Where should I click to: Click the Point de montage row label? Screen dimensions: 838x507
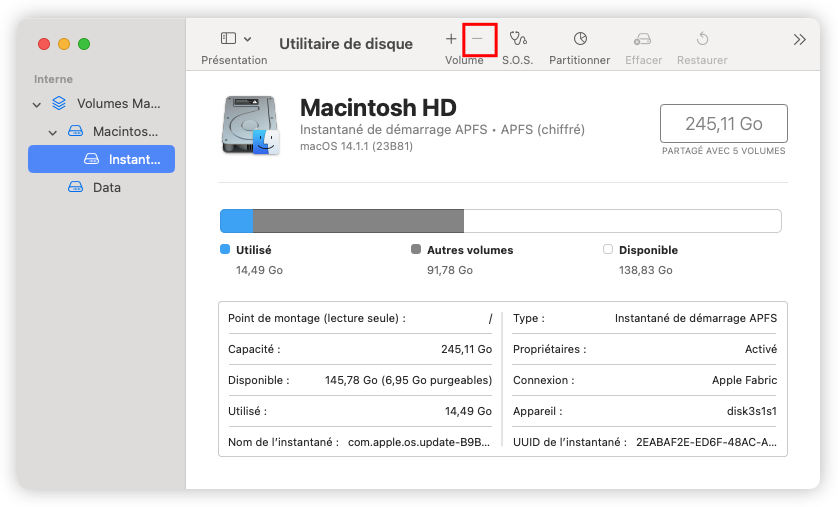(316, 318)
